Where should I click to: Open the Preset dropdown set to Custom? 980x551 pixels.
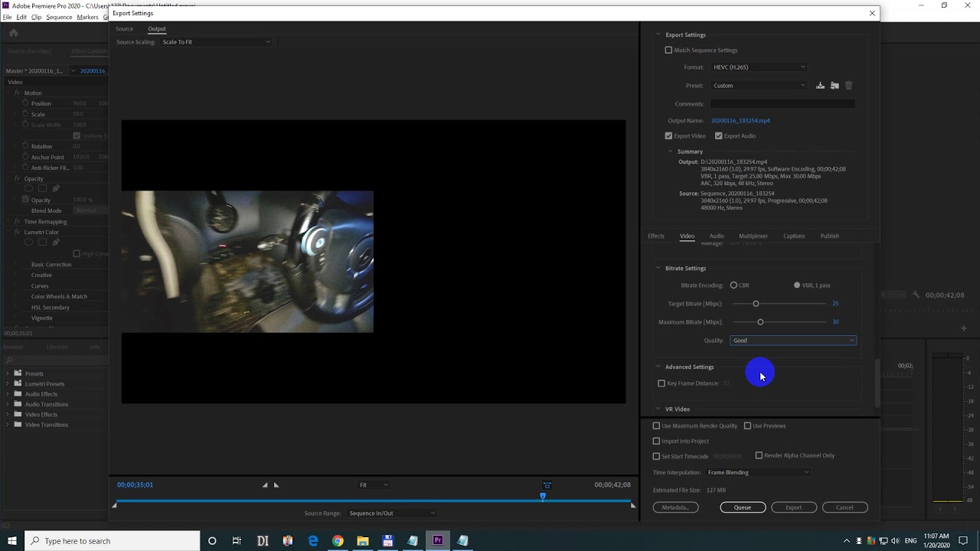[x=758, y=86]
